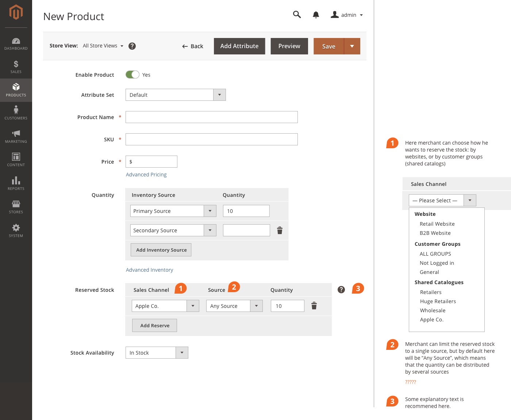Delete the Secondary Source inventory row
This screenshot has height=420, width=511.
280,230
